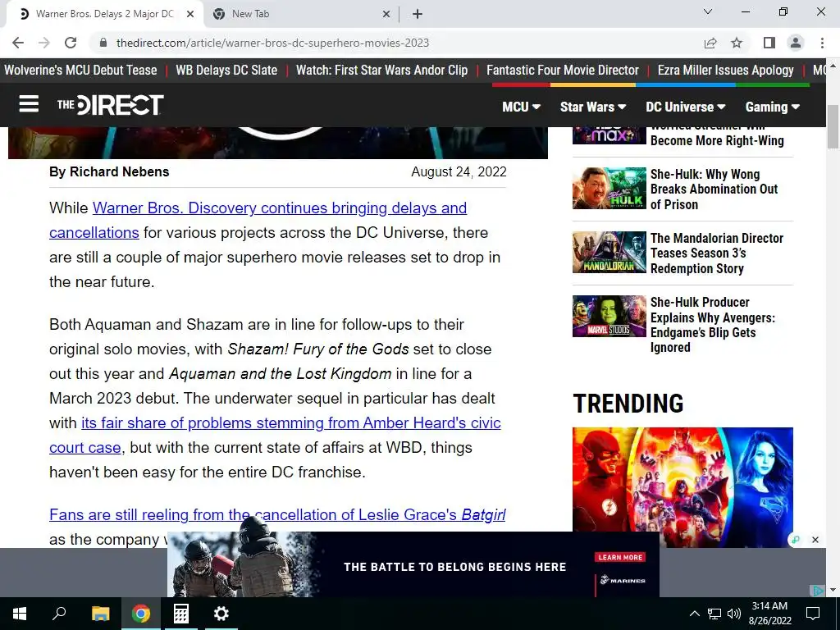Screen dimensions: 840x630
Task: Open Chrome three-dot menu
Action: [822, 43]
